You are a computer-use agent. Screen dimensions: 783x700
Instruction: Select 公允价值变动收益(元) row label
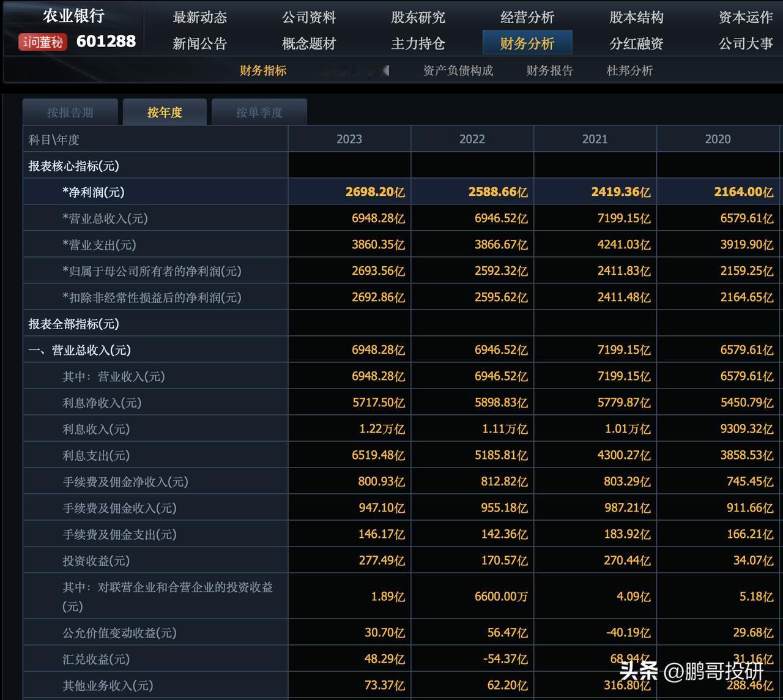tap(119, 633)
